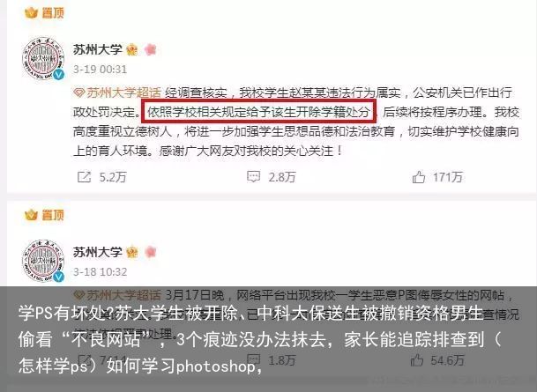This screenshot has width=537, height=392.
Task: Click the repost icon showing 5.2万
Action: pyautogui.click(x=85, y=177)
